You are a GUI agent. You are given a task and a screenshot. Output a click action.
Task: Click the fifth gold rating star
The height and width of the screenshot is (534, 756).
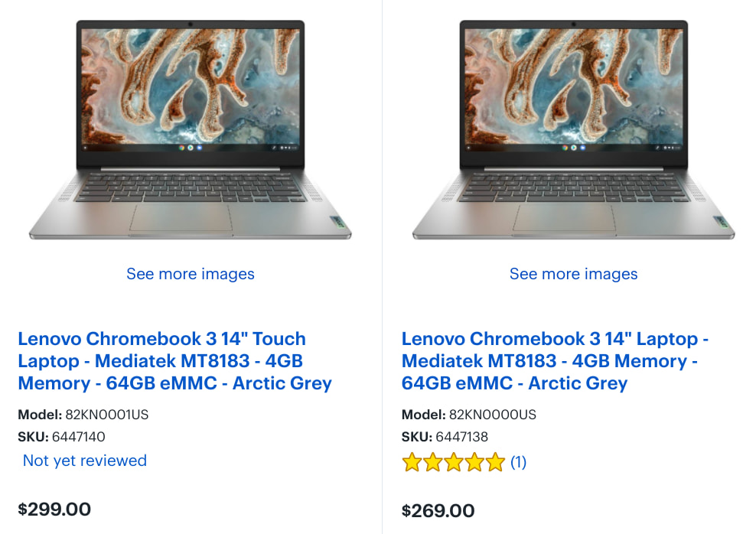pyautogui.click(x=495, y=462)
